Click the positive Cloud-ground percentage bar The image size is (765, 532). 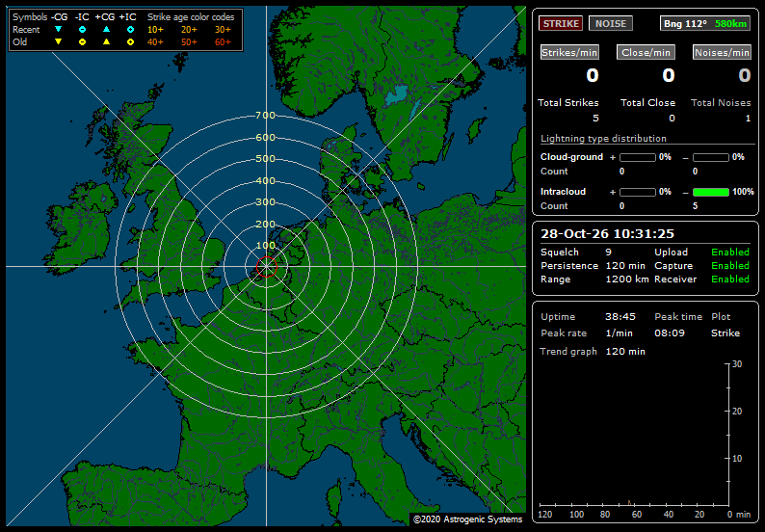click(x=638, y=157)
